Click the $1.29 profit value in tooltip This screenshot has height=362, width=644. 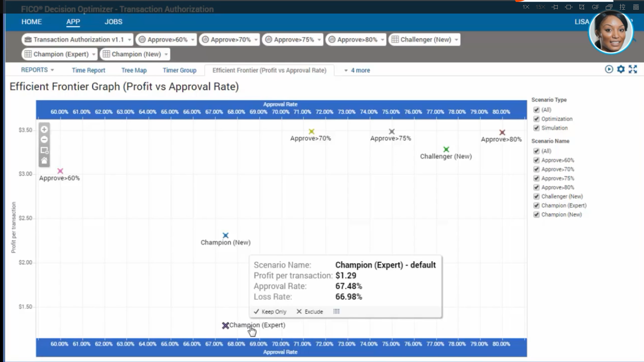(x=346, y=275)
